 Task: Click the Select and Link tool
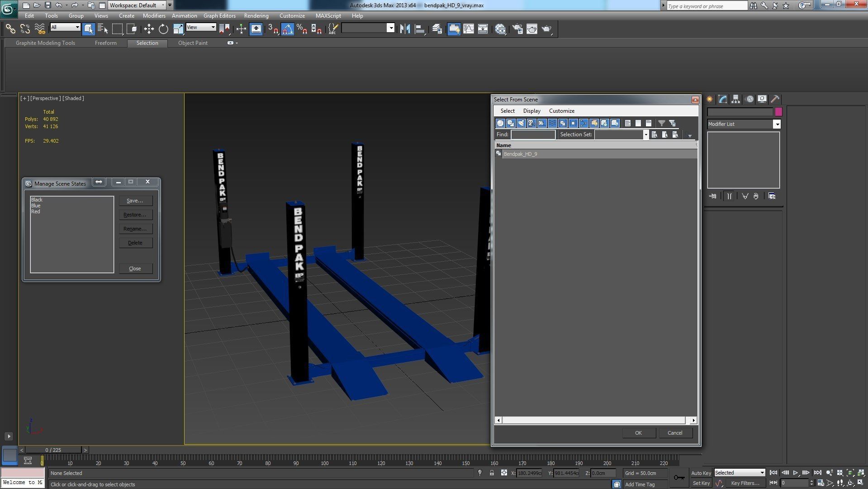point(10,29)
